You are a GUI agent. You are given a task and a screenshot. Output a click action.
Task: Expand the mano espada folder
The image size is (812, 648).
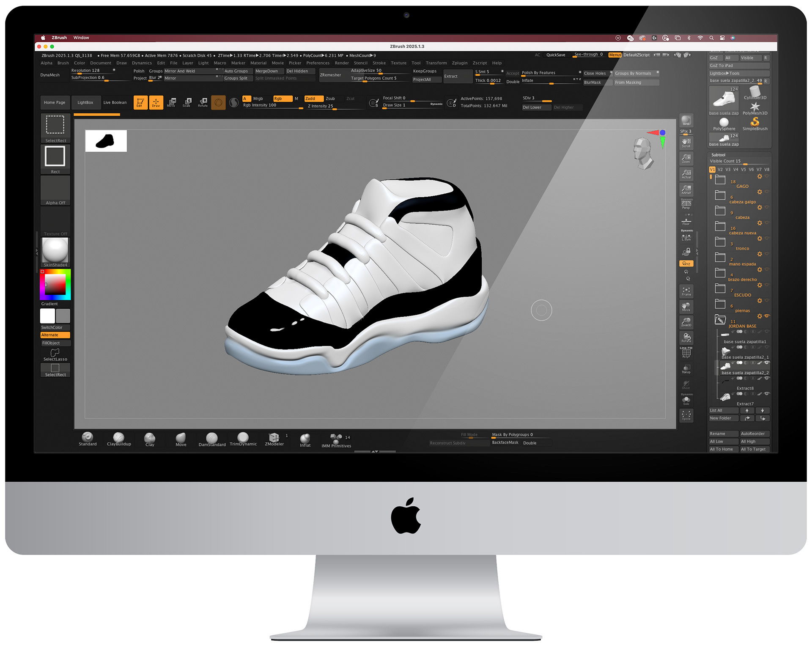click(720, 258)
